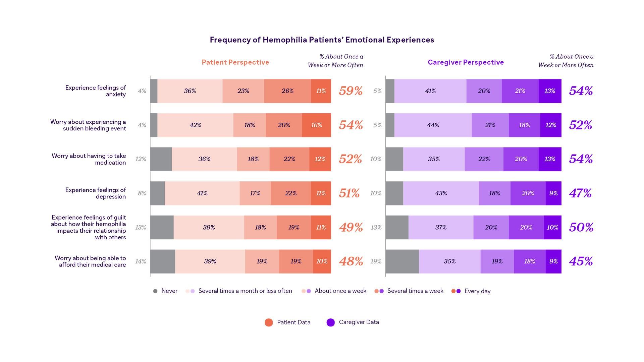Select the Patient Perspective heading
Screen dimensions: 644x362
coord(235,62)
